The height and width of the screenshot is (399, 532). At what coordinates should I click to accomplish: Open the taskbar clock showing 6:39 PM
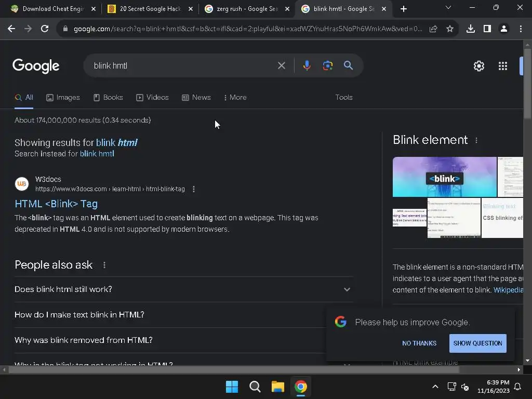494,387
